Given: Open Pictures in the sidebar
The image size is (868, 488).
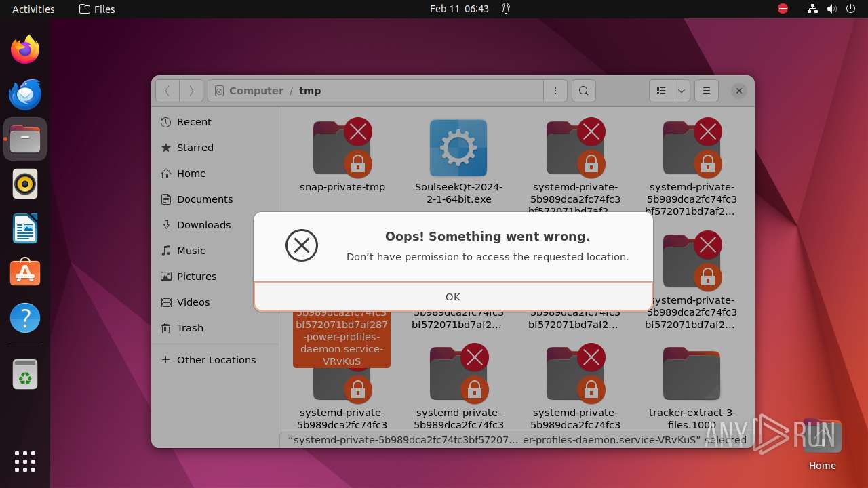Looking at the screenshot, I should (216, 277).
